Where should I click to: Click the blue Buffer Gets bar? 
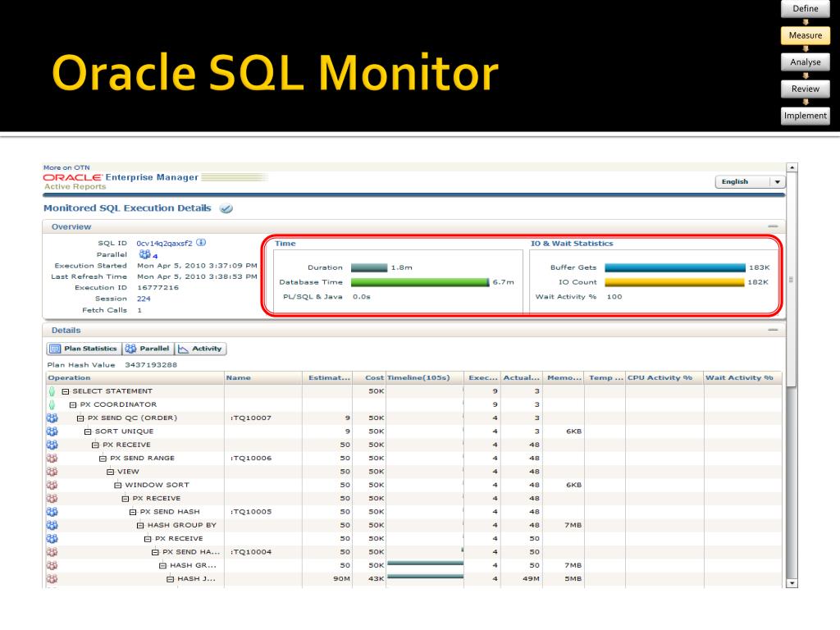pos(675,268)
